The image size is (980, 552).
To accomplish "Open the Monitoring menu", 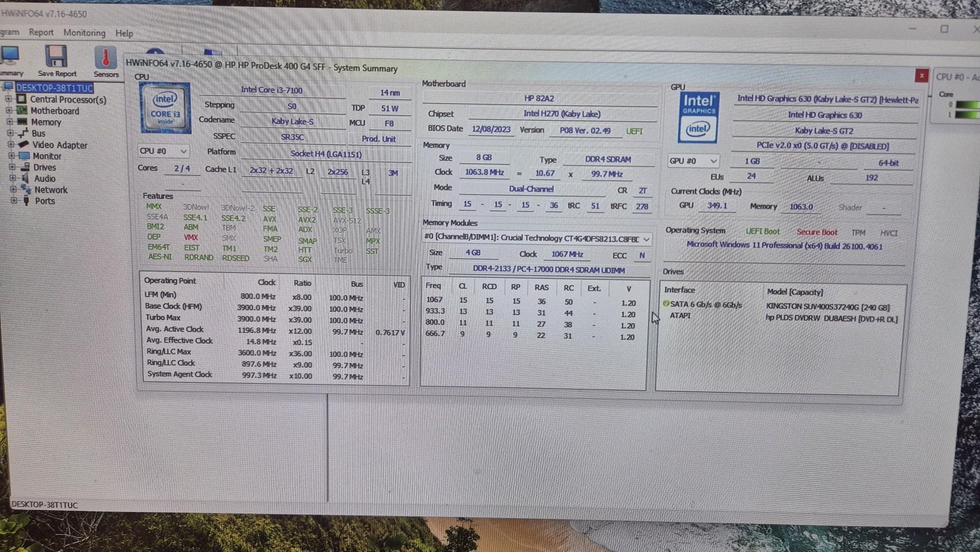I will [x=84, y=33].
